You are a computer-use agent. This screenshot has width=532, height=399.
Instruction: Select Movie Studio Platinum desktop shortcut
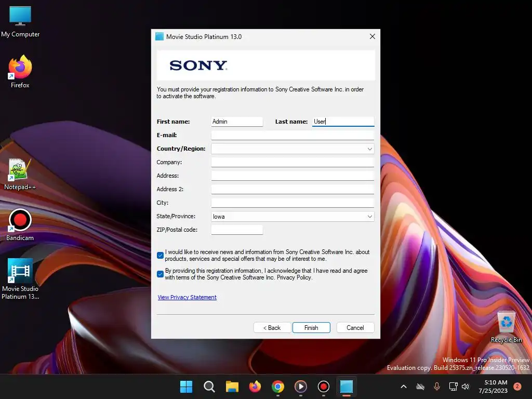pyautogui.click(x=20, y=279)
